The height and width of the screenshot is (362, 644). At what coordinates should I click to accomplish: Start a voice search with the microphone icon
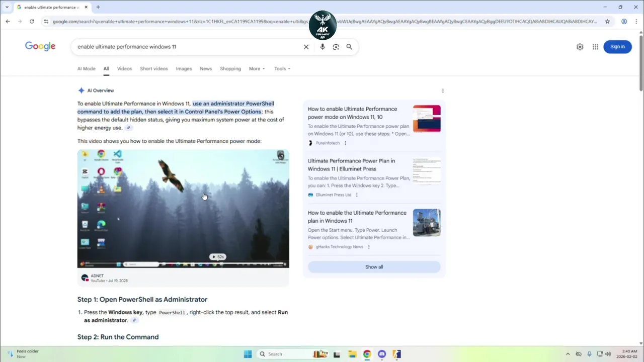pyautogui.click(x=323, y=47)
